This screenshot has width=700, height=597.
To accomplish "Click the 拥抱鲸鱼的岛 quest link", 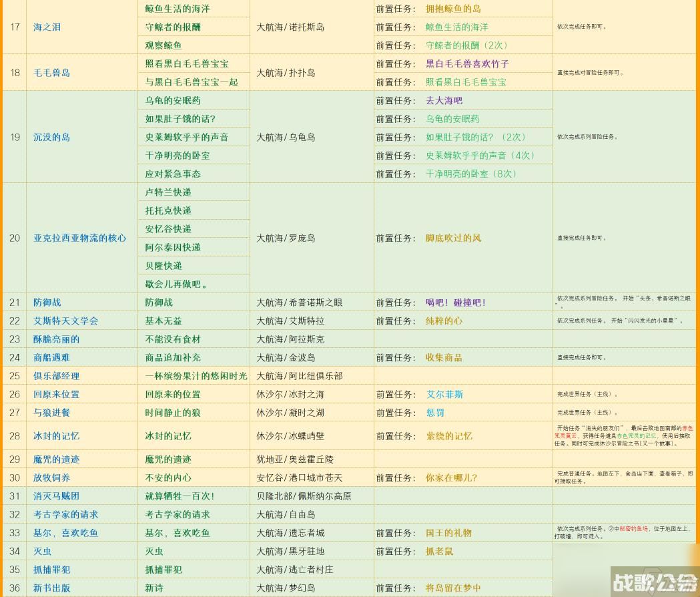I will click(x=454, y=9).
